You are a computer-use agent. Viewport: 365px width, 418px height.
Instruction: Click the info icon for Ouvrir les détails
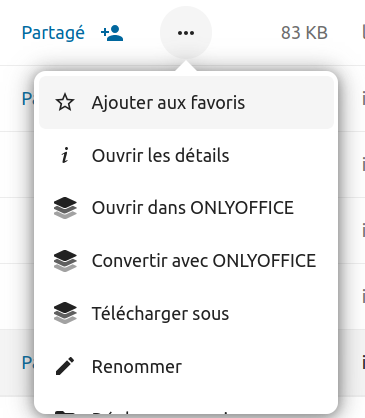tap(65, 156)
